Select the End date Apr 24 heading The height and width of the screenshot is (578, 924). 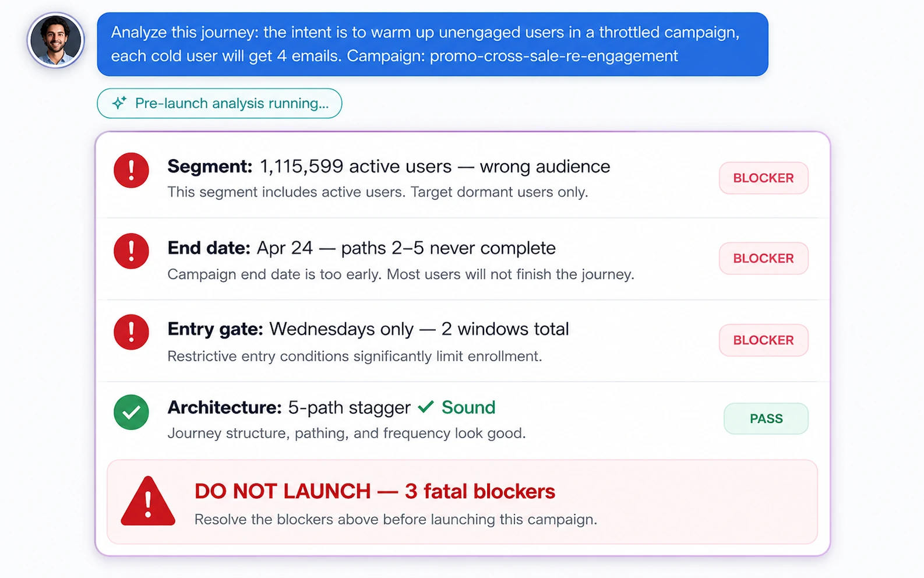[x=361, y=248]
